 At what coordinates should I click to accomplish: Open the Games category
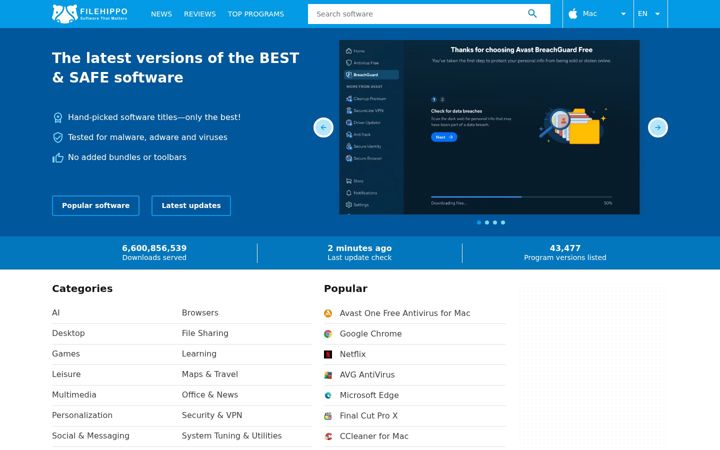[x=66, y=354]
